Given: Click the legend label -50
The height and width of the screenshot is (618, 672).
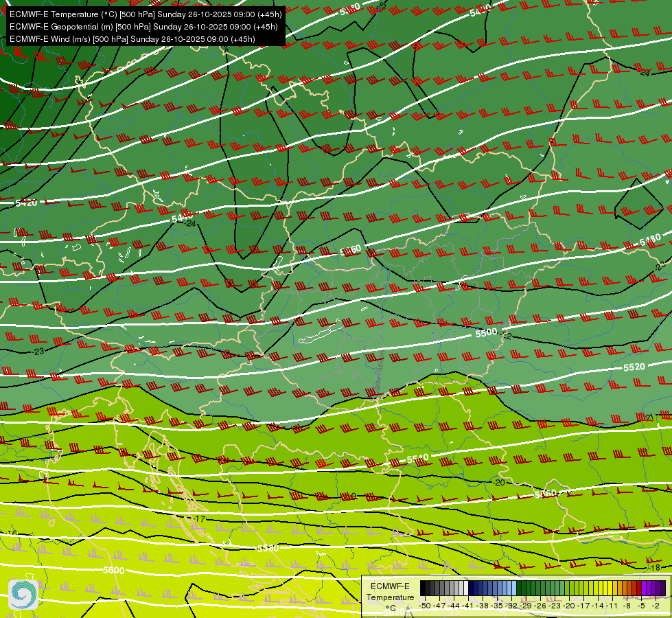Looking at the screenshot, I should [x=425, y=606].
